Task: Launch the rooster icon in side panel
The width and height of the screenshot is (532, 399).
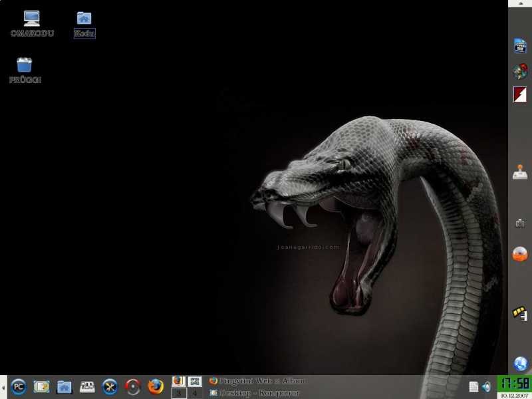Action: [x=520, y=71]
